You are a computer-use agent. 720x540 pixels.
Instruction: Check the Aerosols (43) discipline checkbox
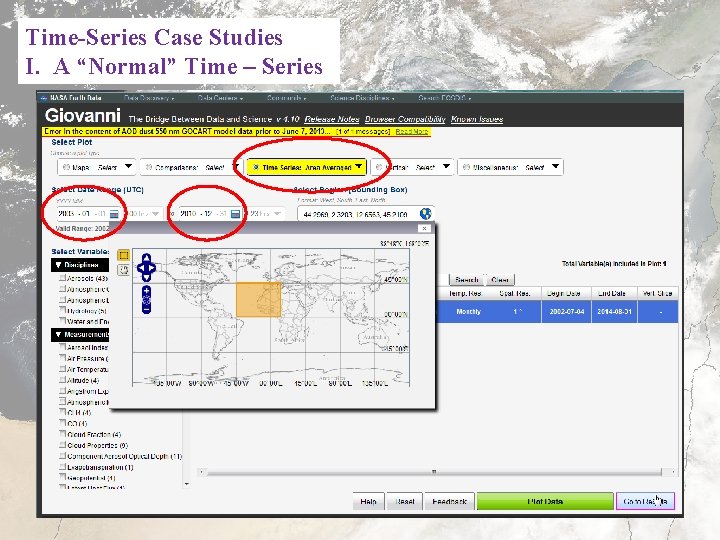pos(62,278)
